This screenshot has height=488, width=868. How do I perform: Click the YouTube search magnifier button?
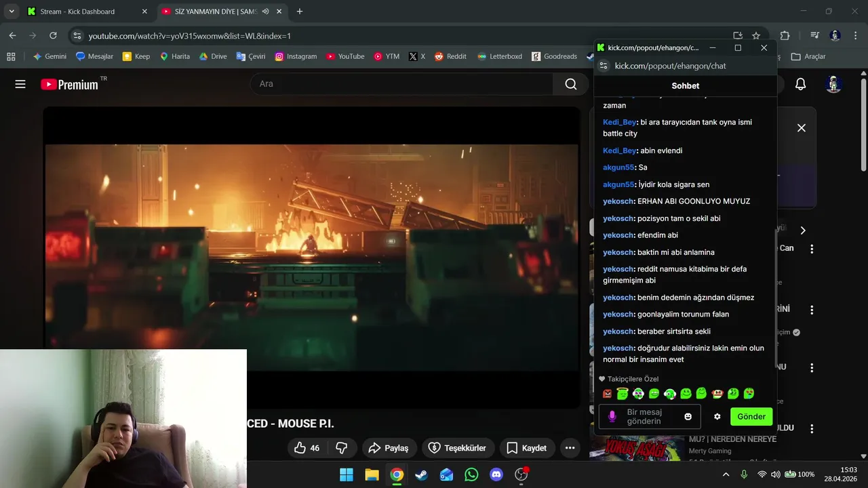tap(571, 84)
